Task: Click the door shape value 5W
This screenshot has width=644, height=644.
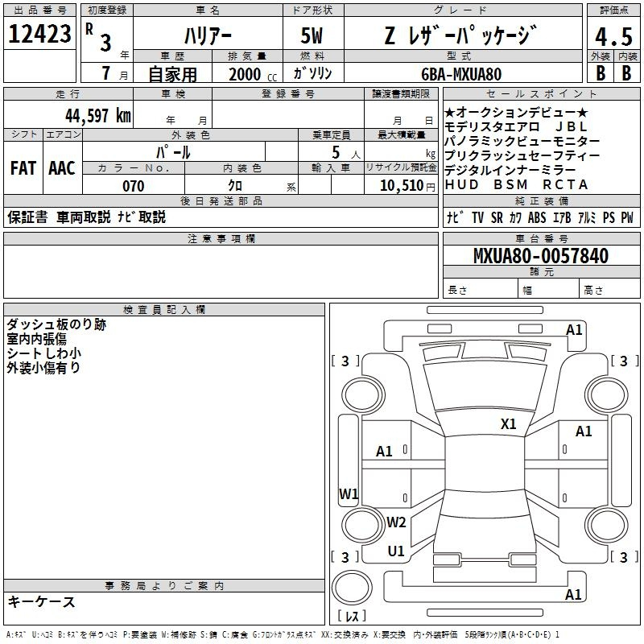Action: pyautogui.click(x=312, y=35)
